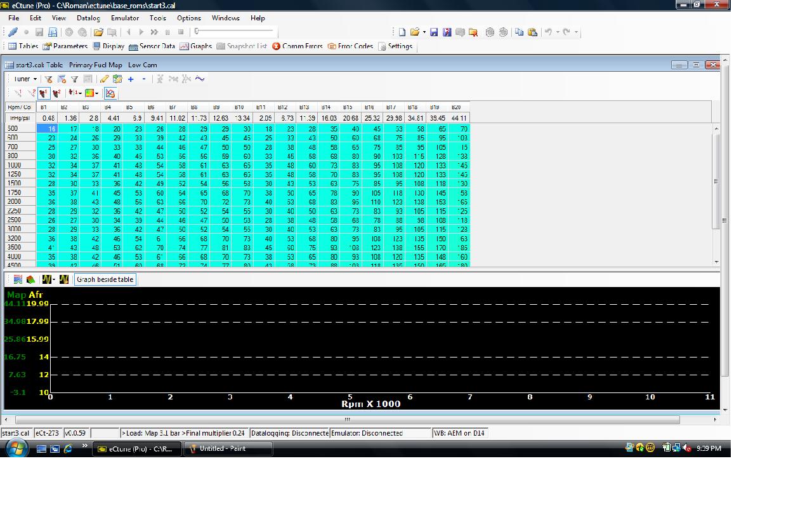The width and height of the screenshot is (812, 508).
Task: Open the Parameters window
Action: [65, 46]
